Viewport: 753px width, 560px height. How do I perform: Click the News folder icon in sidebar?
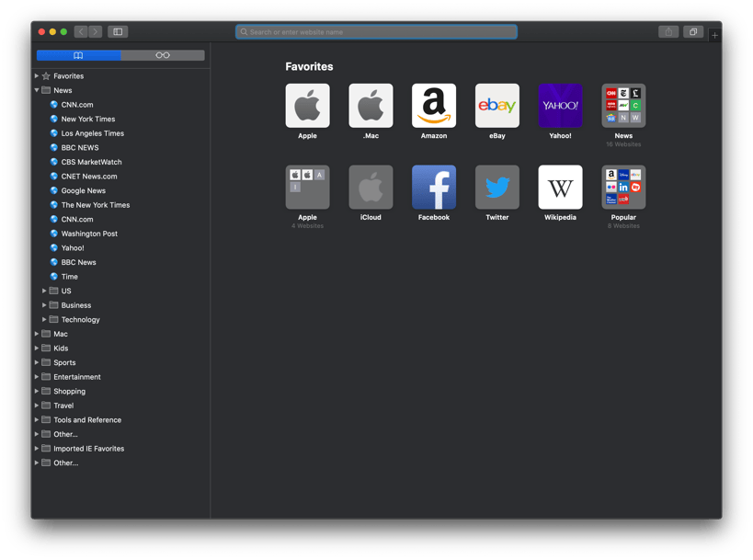[46, 90]
